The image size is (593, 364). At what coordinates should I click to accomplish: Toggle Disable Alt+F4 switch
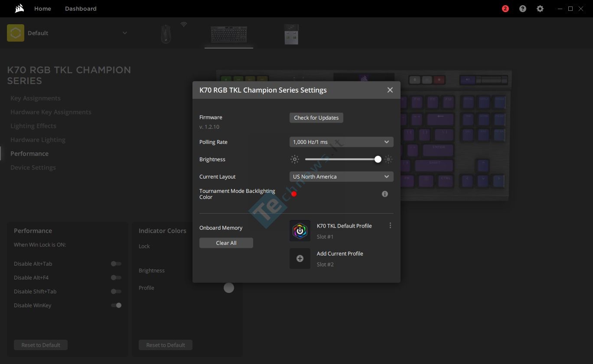coord(116,277)
